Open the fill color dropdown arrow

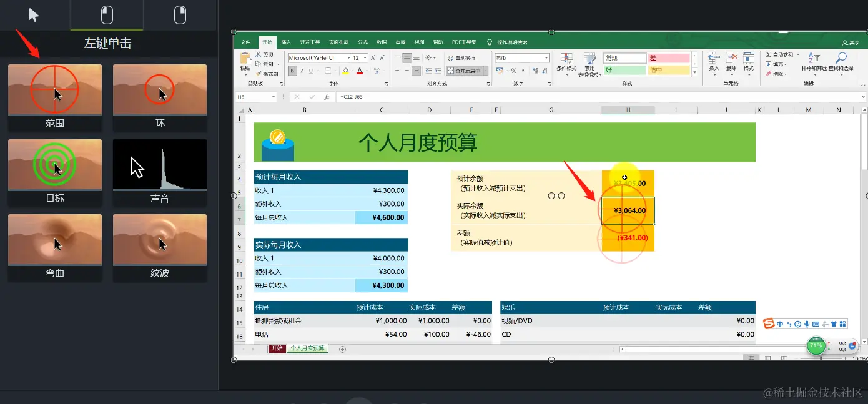352,71
